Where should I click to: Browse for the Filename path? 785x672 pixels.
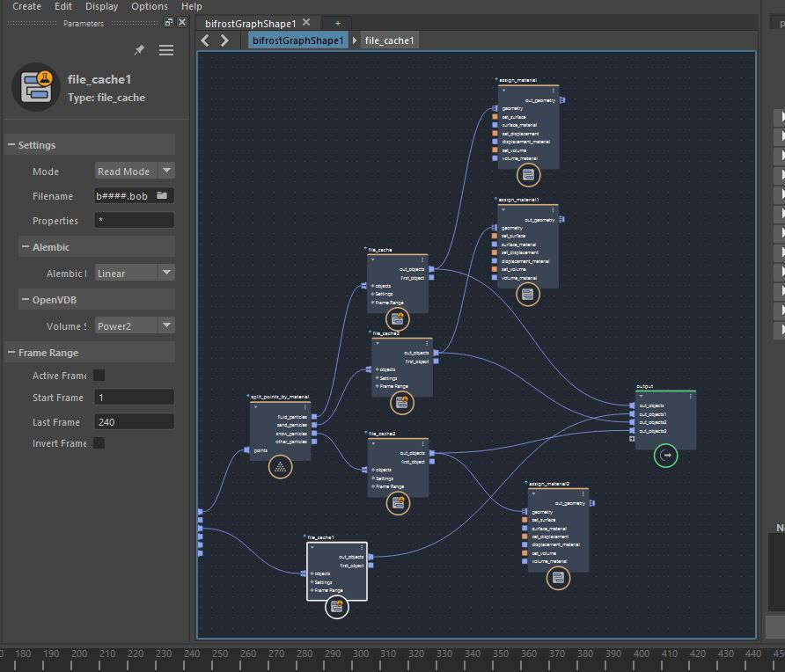pyautogui.click(x=162, y=195)
